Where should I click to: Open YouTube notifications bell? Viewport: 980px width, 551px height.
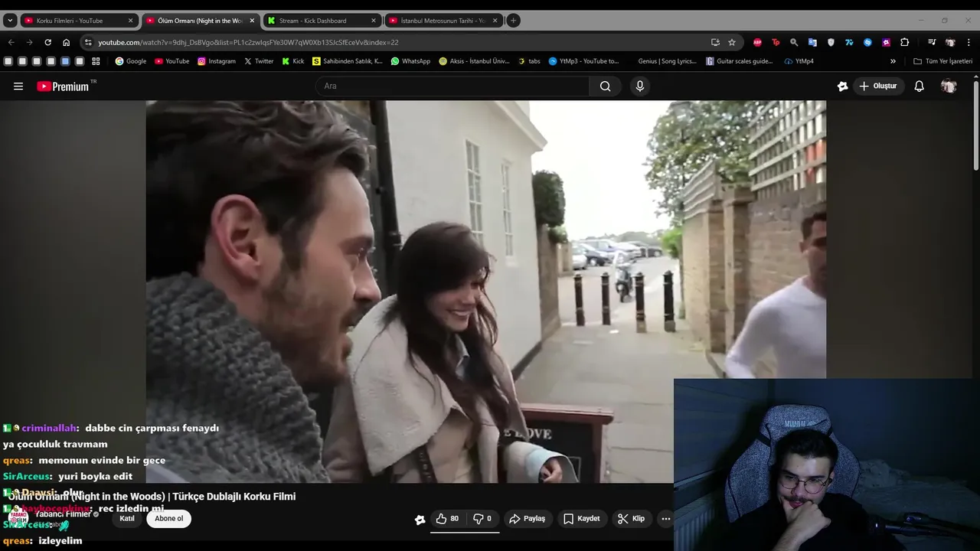(x=919, y=86)
